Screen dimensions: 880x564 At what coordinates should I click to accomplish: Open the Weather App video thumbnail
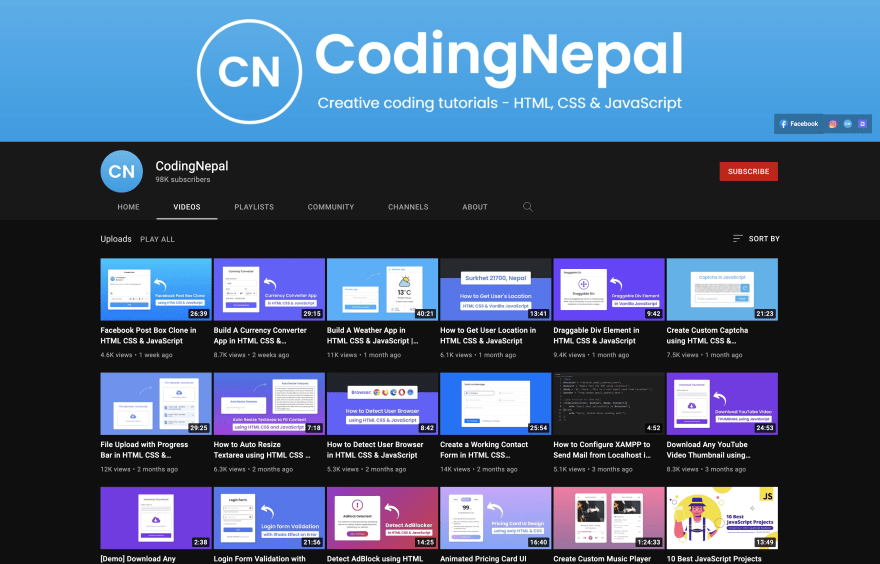pos(382,289)
